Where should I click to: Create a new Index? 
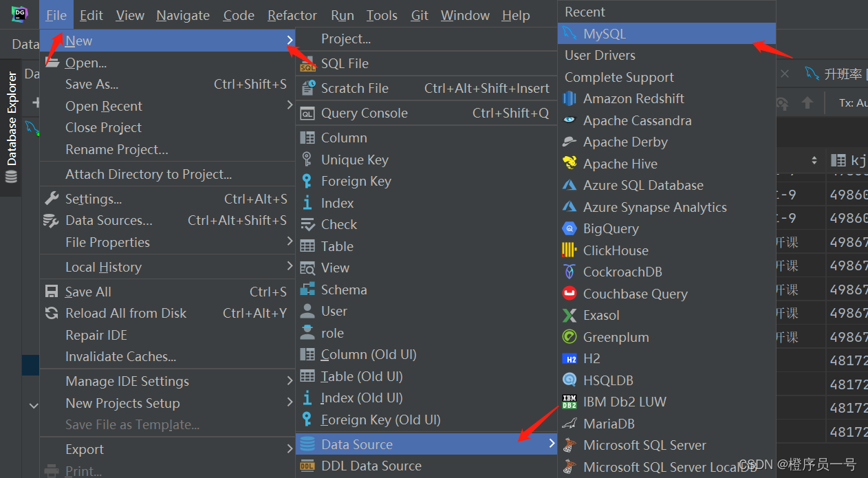coord(426,203)
